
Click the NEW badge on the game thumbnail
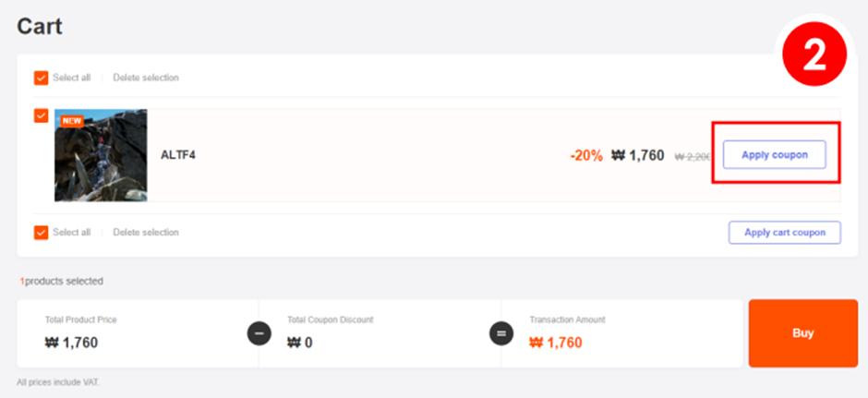72,120
